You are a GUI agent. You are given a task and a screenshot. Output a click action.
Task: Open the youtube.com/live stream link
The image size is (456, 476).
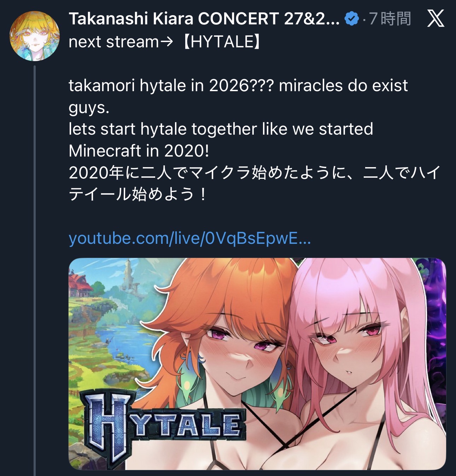point(190,239)
